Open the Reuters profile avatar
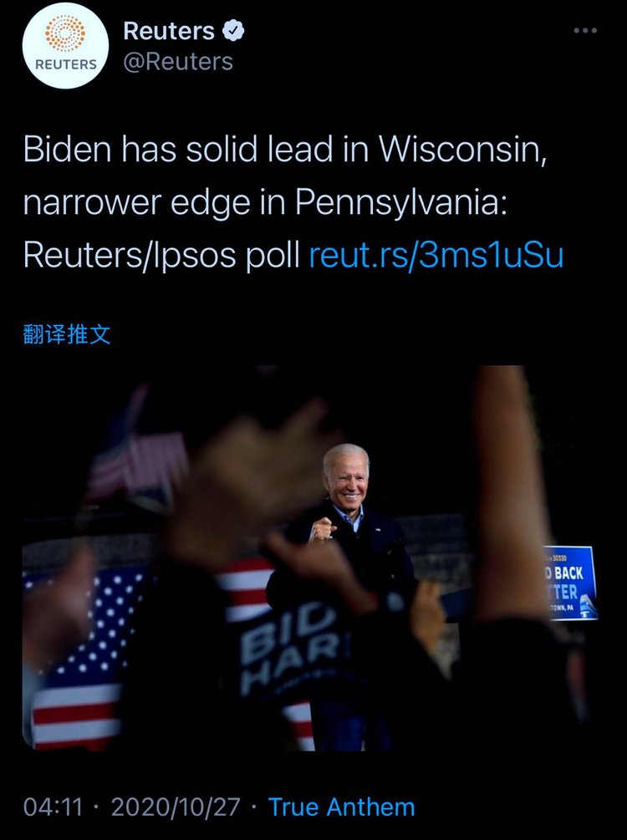The image size is (627, 840). click(65, 45)
